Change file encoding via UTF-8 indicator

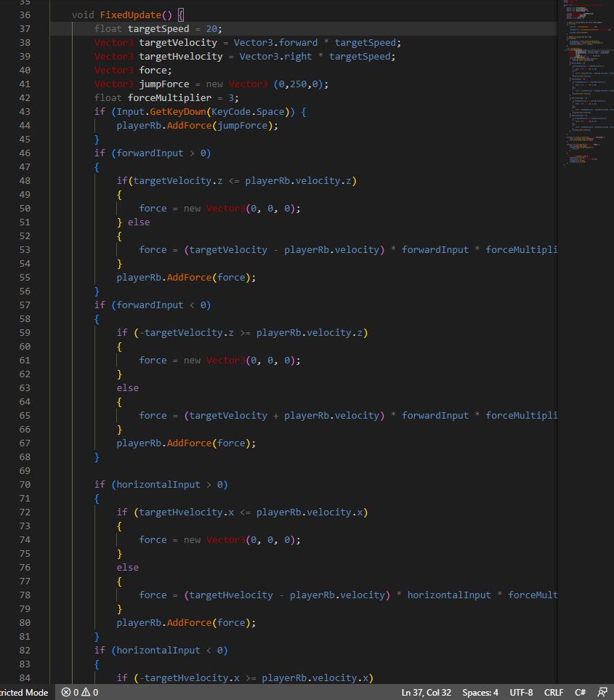click(x=521, y=692)
